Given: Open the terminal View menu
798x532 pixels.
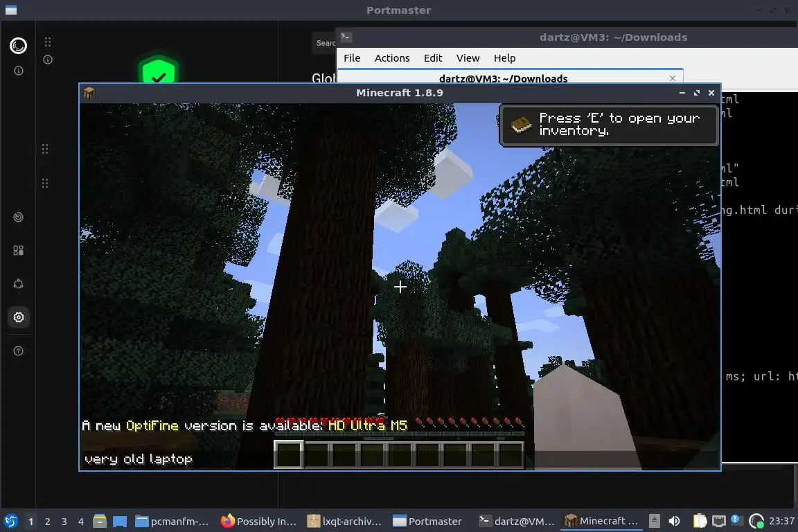Looking at the screenshot, I should pos(468,58).
